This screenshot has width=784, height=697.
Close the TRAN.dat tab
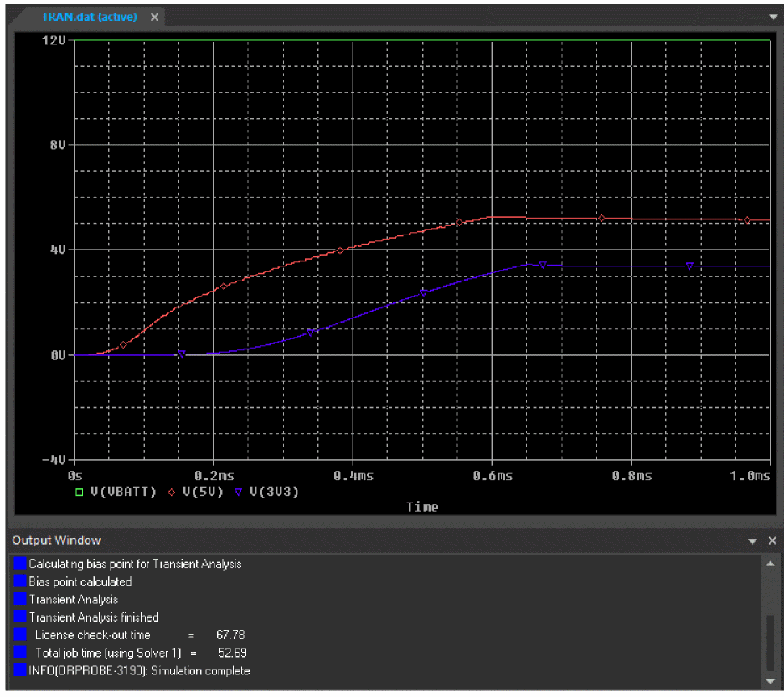pyautogui.click(x=155, y=18)
